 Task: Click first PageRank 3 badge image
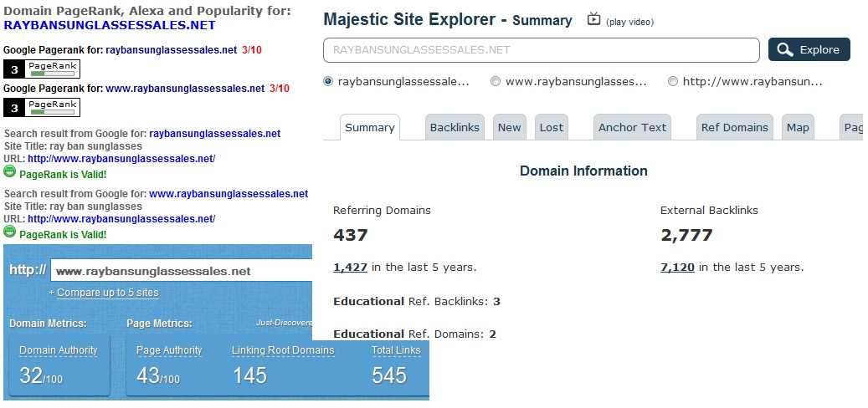(42, 69)
